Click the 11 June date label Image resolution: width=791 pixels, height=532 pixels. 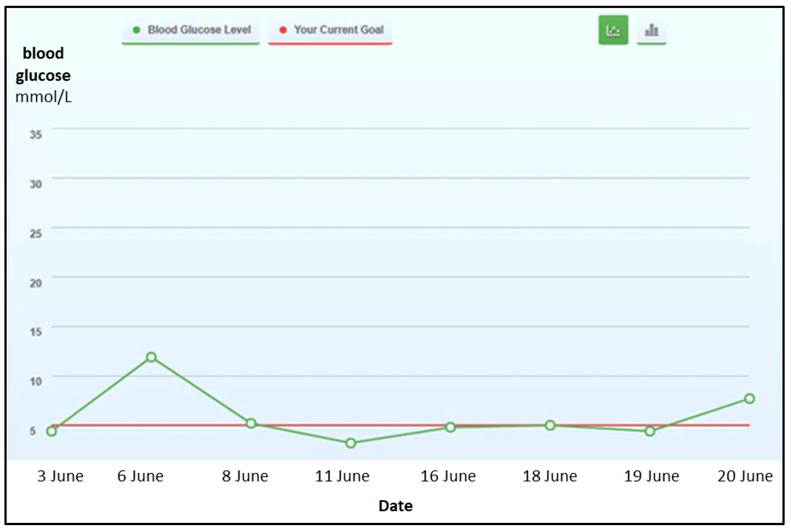[x=342, y=476]
